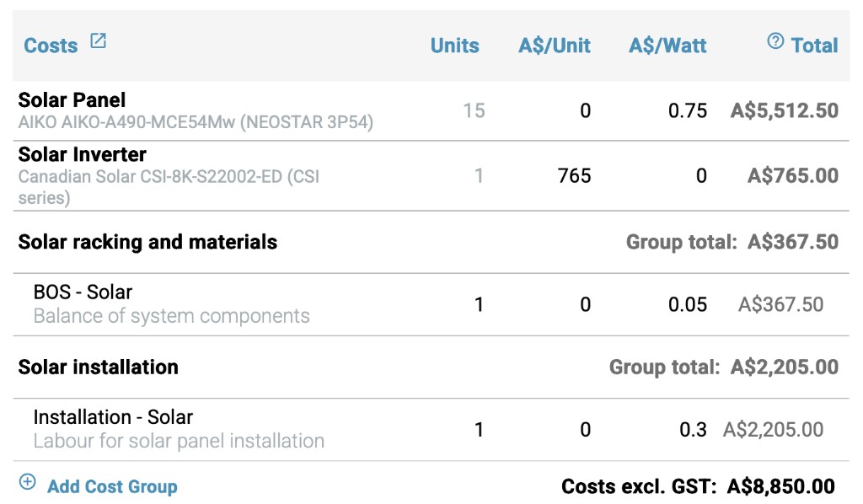Edit the Solar Panel A$/Watt value 0.75
The image size is (863, 504).
688,110
